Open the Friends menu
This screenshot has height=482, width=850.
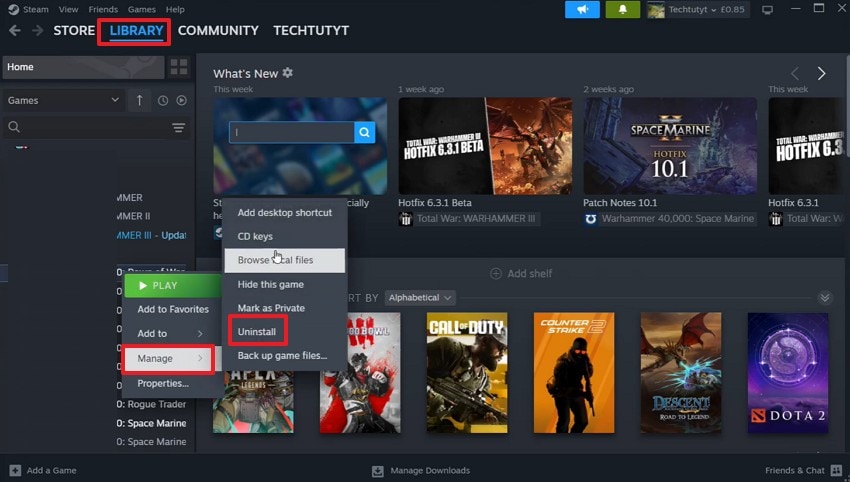103,9
